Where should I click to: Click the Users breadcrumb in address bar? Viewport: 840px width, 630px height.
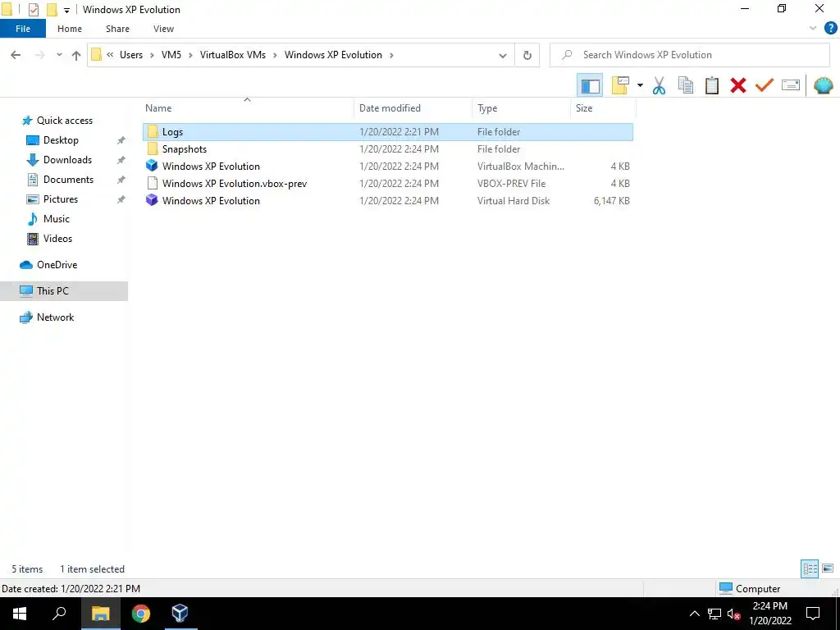pyautogui.click(x=131, y=55)
